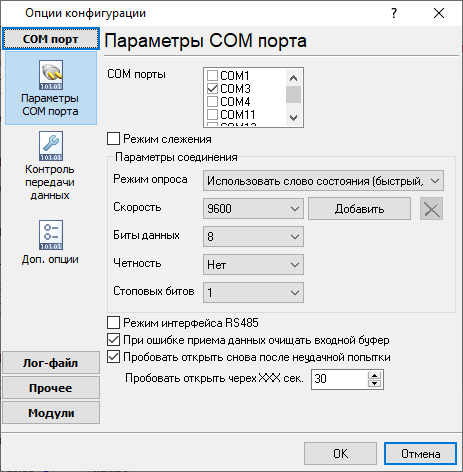Image resolution: width=463 pixels, height=472 pixels.
Task: Enable Режим интерфейса RS485 checkbox
Action: point(113,323)
